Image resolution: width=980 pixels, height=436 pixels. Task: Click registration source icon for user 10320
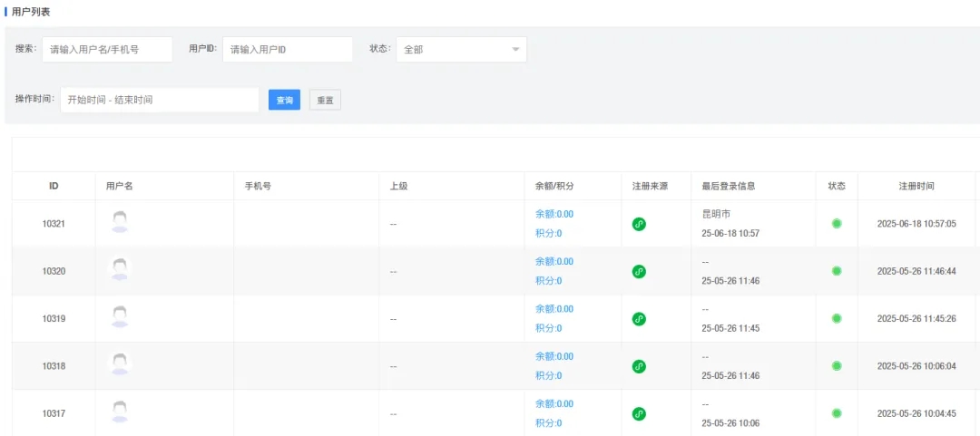(x=639, y=271)
